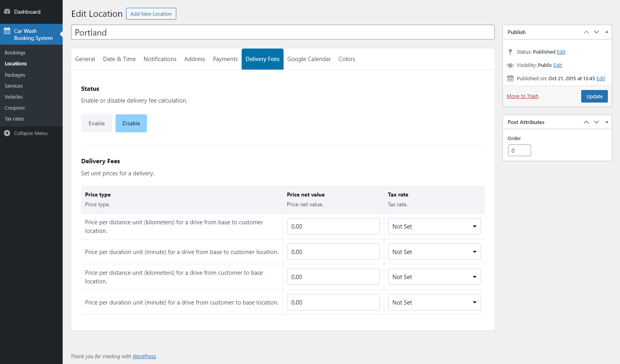Open tax rate dropdown for duration customer to base
The image size is (620, 364).
434,302
